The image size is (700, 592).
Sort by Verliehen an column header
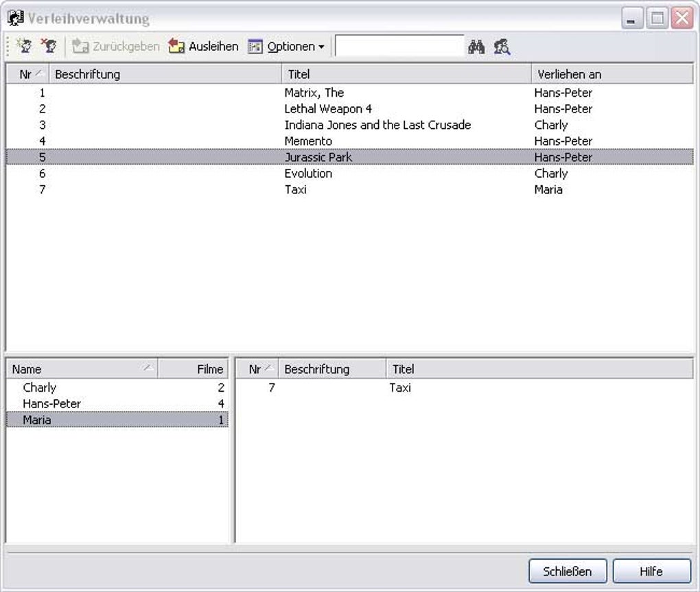pos(612,74)
